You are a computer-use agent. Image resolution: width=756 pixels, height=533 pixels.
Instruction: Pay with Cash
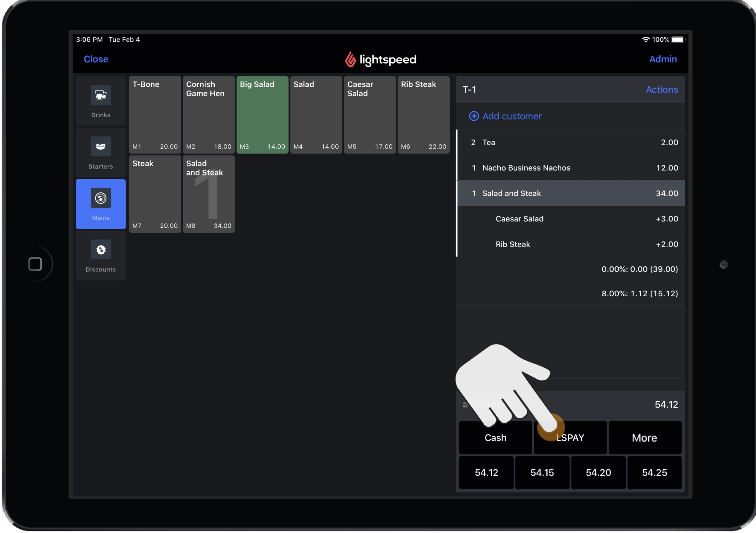495,438
